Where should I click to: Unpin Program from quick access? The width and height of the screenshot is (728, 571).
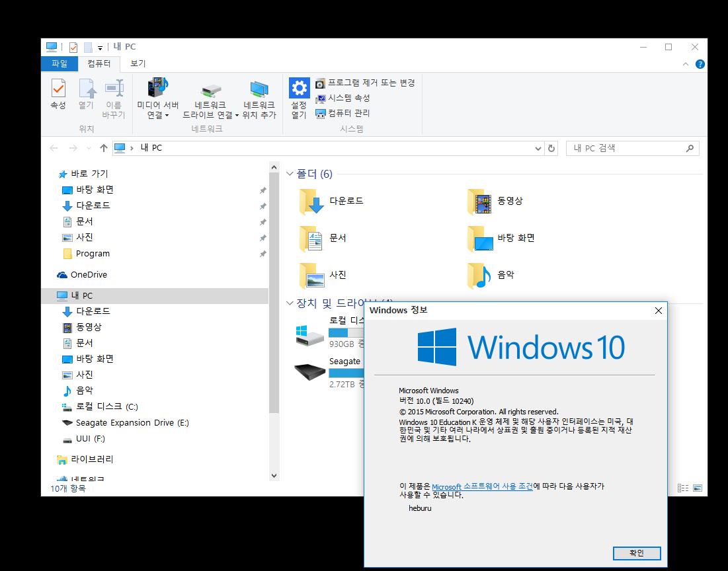[263, 254]
